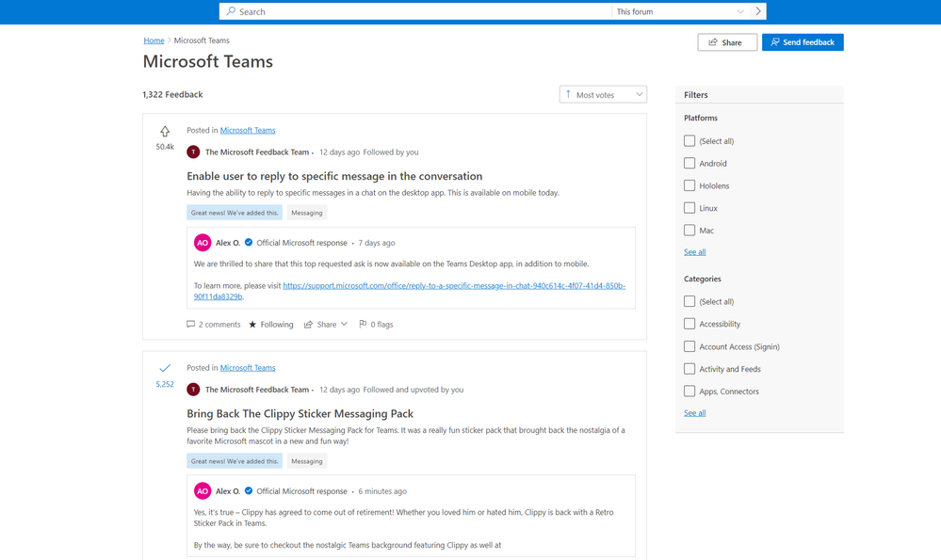The image size is (941, 560).
Task: Open post titled Bring Back The Clippy Sticker Messaging Pack
Action: click(300, 414)
